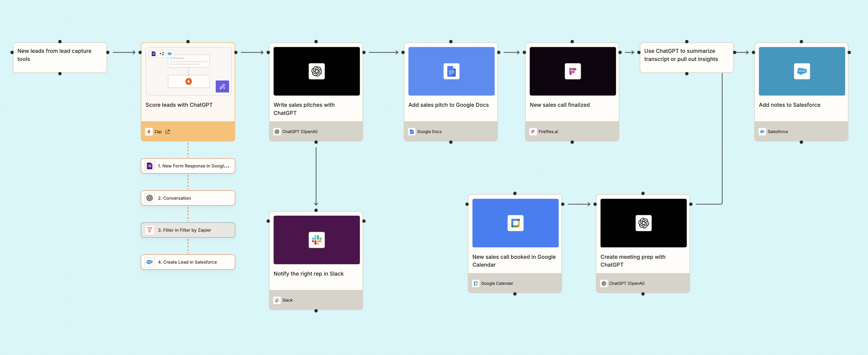Viewport: 868px width, 355px height.
Task: Click the +2 apps badge on Zap preview
Action: pyautogui.click(x=161, y=54)
